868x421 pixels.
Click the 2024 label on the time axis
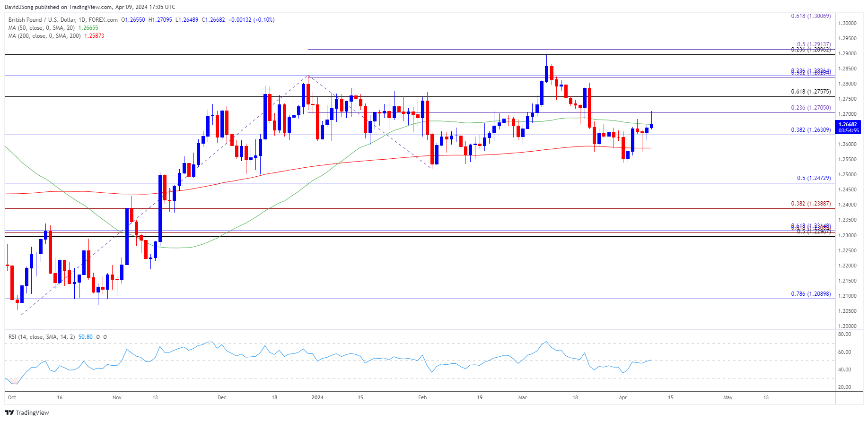[317, 398]
